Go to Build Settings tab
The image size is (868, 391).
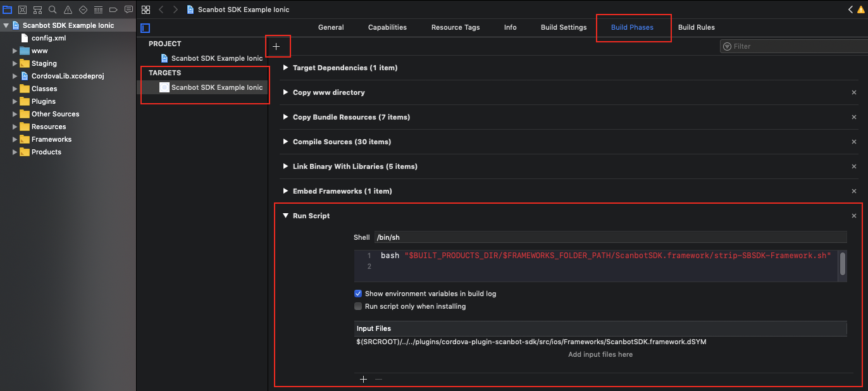pyautogui.click(x=564, y=27)
